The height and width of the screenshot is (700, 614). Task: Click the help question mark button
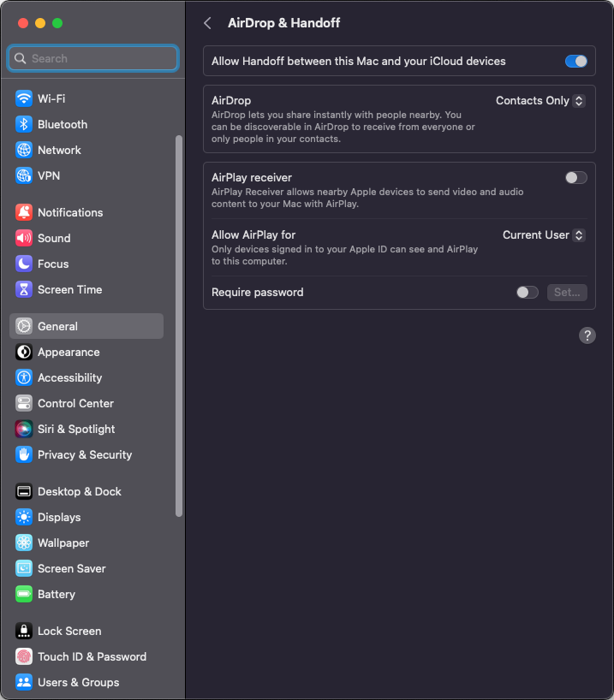[587, 335]
